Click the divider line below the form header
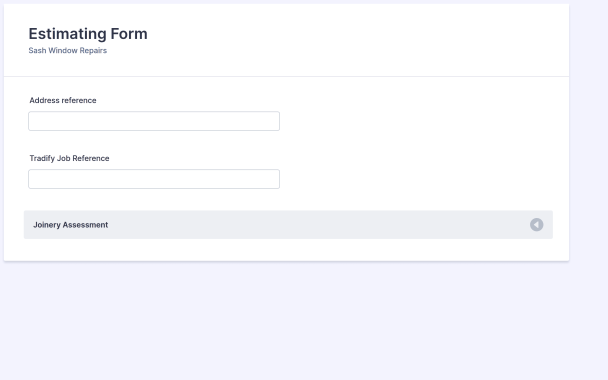 point(287,76)
